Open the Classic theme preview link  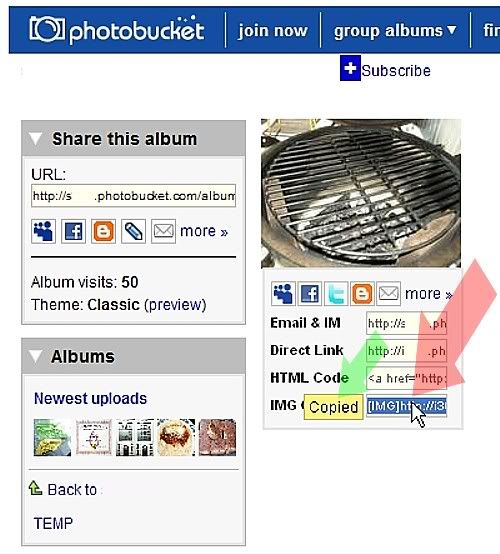click(175, 305)
